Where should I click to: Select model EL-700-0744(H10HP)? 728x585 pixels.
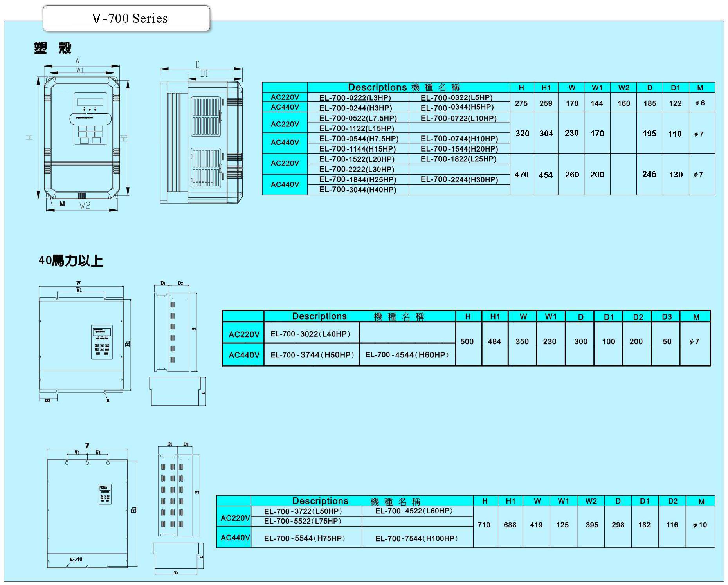point(460,139)
